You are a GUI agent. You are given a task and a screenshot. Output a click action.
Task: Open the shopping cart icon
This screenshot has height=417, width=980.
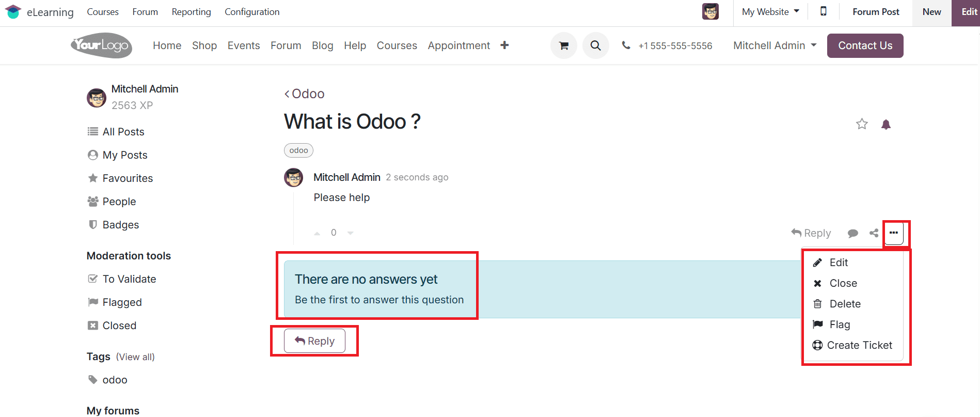564,45
